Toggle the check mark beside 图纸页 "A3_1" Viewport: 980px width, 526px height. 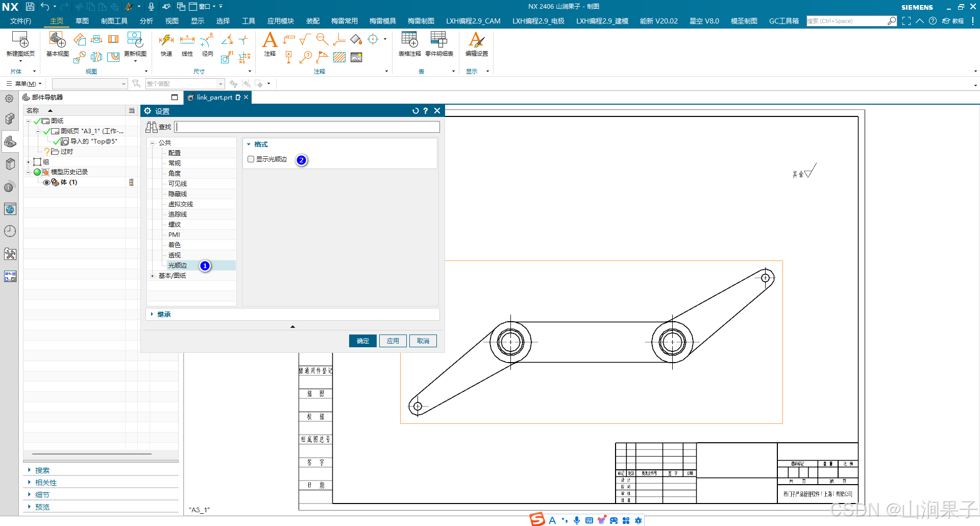(x=46, y=131)
